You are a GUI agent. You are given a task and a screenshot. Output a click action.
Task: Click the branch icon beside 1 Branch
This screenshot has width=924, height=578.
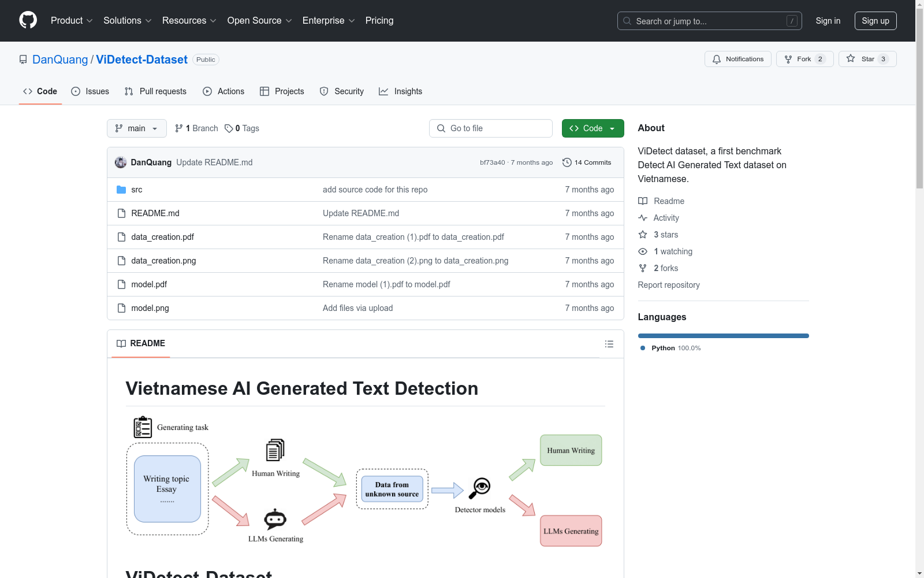(179, 128)
